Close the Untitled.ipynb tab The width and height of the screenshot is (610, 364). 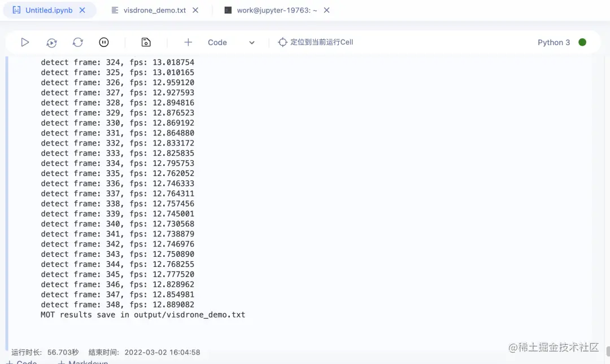pyautogui.click(x=82, y=10)
